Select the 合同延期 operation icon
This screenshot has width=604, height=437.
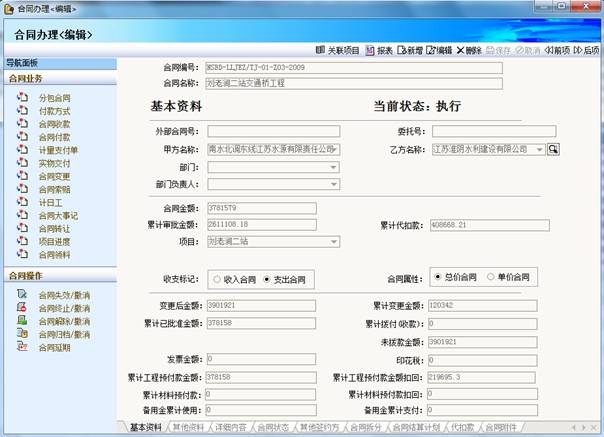(x=23, y=347)
